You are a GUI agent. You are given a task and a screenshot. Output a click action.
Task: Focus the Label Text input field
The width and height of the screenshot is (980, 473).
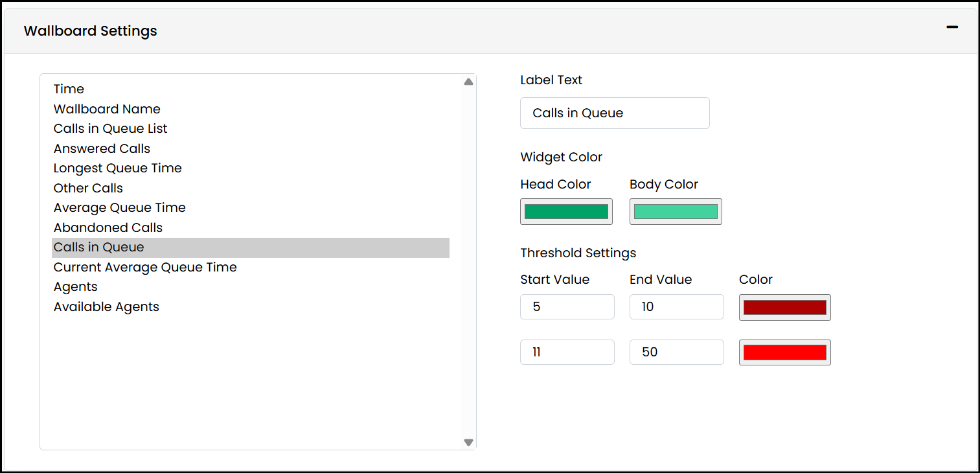click(x=615, y=113)
